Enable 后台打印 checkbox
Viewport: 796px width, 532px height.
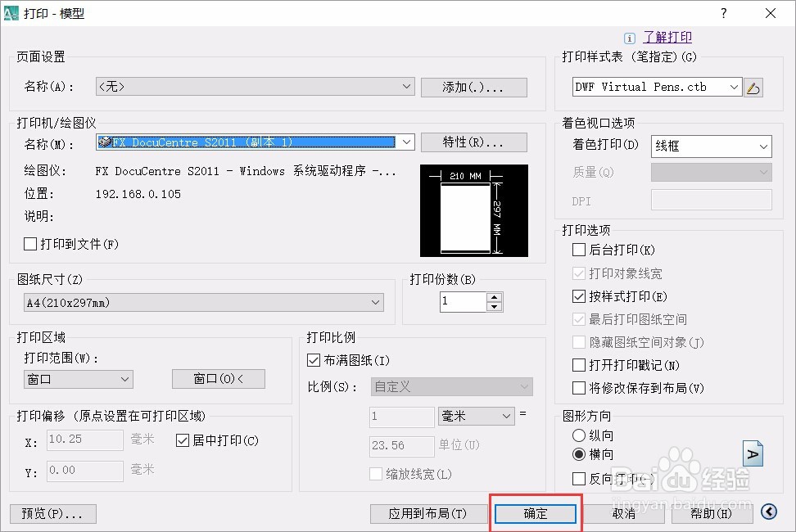[x=579, y=250]
